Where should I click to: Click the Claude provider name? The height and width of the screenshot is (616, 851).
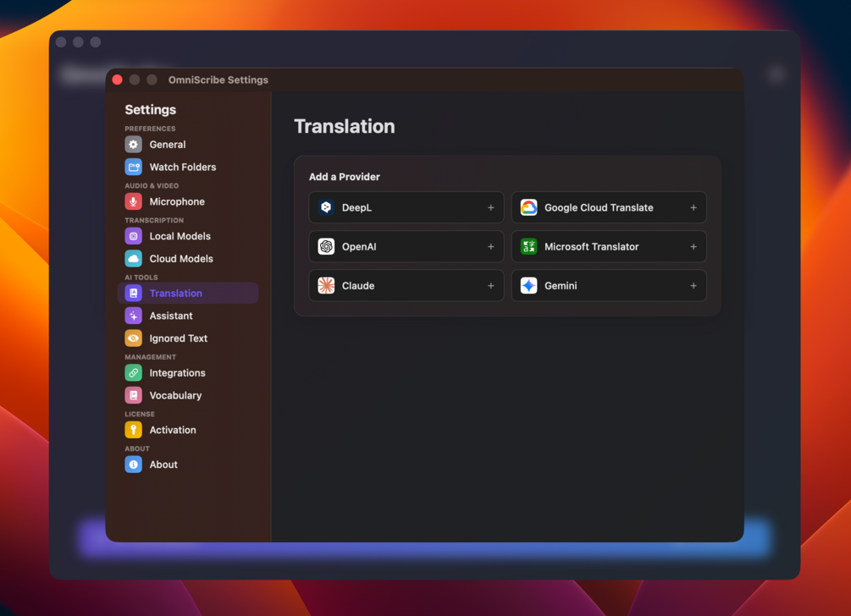click(x=358, y=286)
